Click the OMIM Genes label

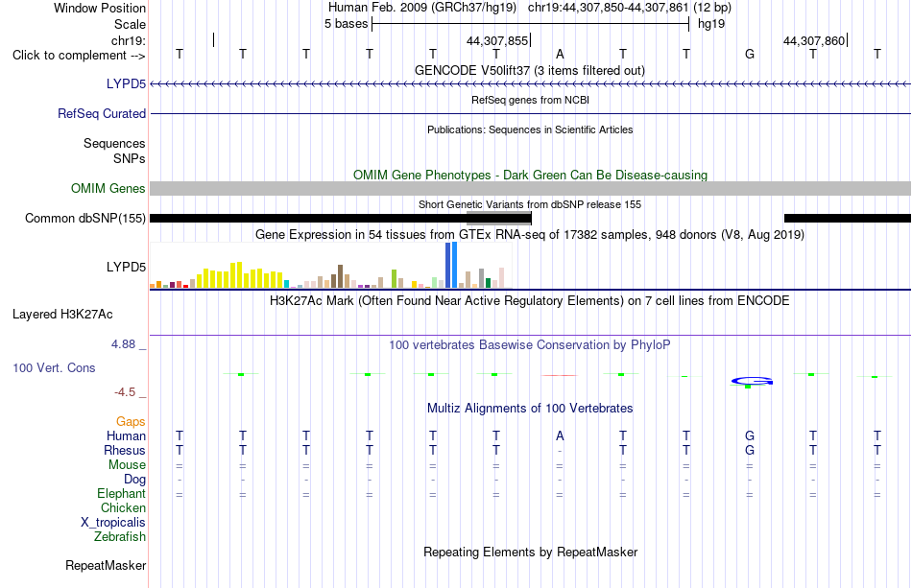108,188
